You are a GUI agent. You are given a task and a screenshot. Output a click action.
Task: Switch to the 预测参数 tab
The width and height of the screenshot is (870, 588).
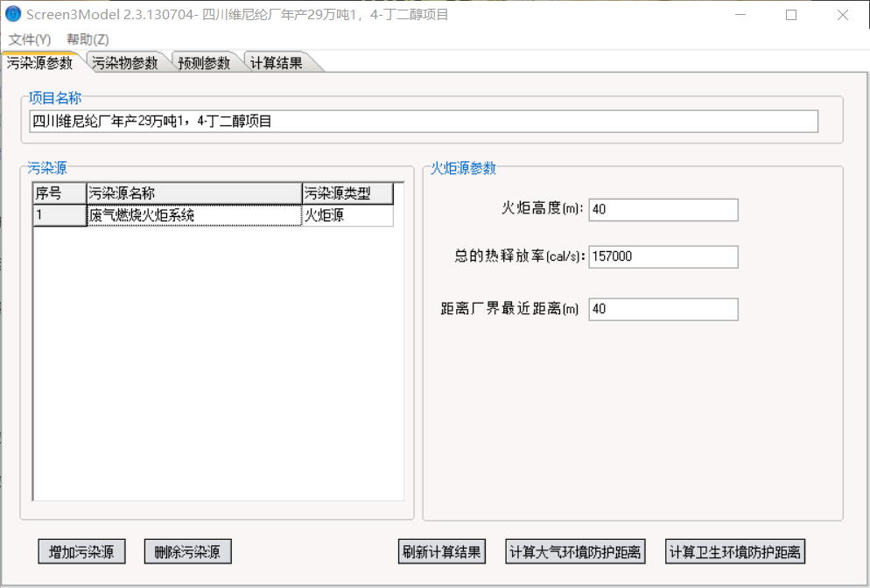pyautogui.click(x=204, y=63)
